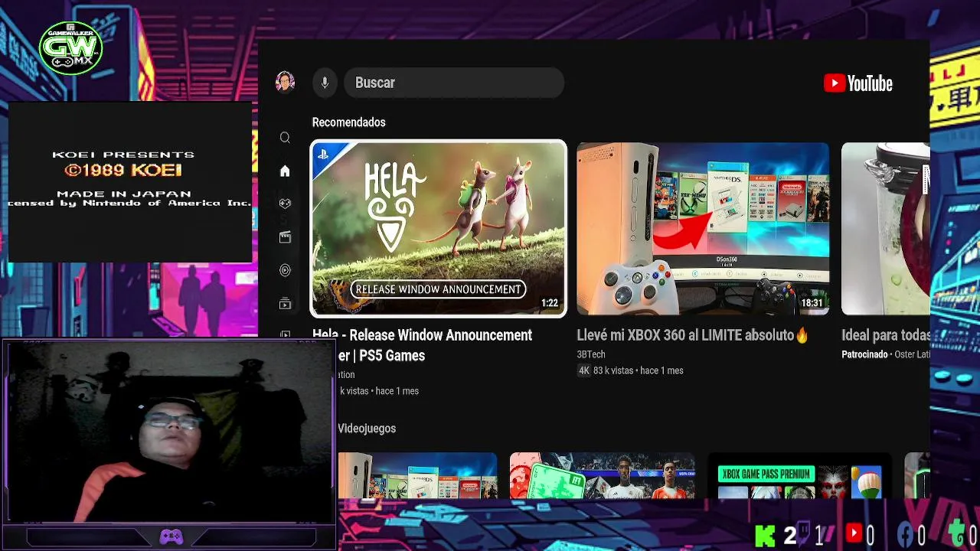Click the Facebook counter icon
Image resolution: width=980 pixels, height=551 pixels.
click(x=905, y=534)
